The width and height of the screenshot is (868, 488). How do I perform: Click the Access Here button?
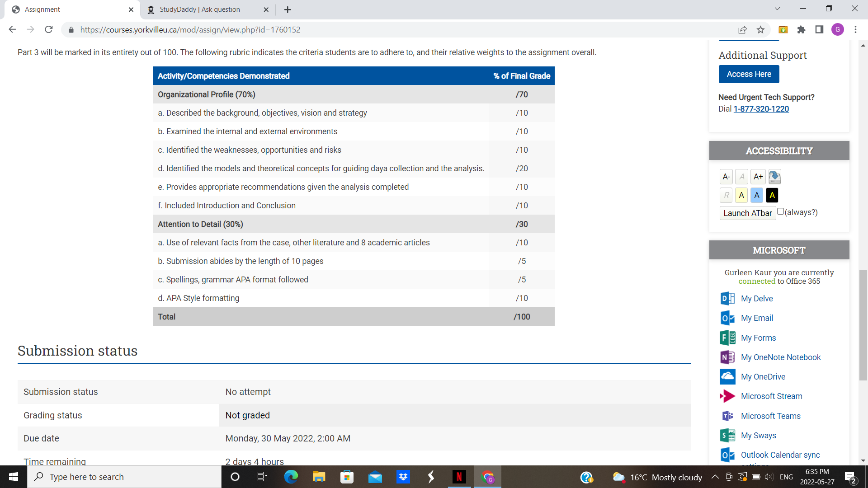[x=749, y=74]
